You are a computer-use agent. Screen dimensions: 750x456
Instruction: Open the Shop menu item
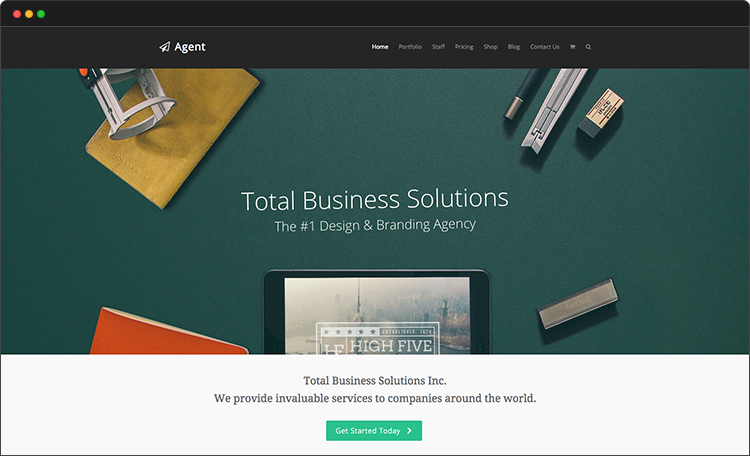pyautogui.click(x=490, y=47)
